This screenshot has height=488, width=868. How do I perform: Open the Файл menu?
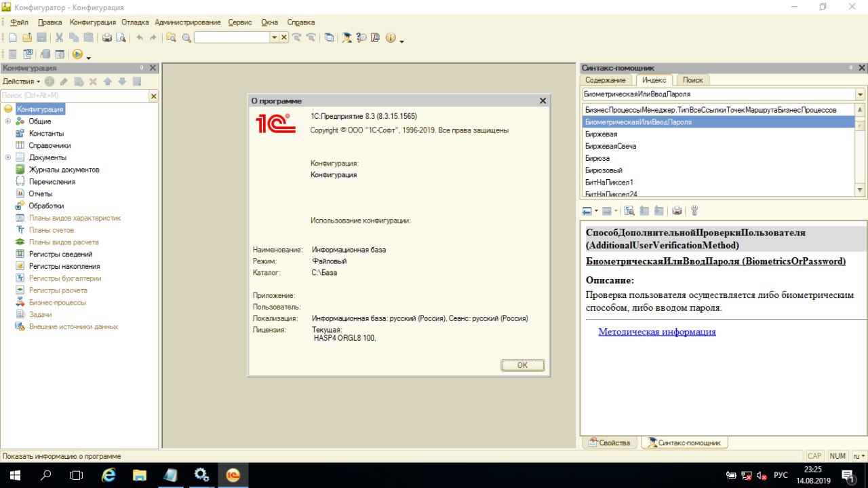[x=19, y=22]
